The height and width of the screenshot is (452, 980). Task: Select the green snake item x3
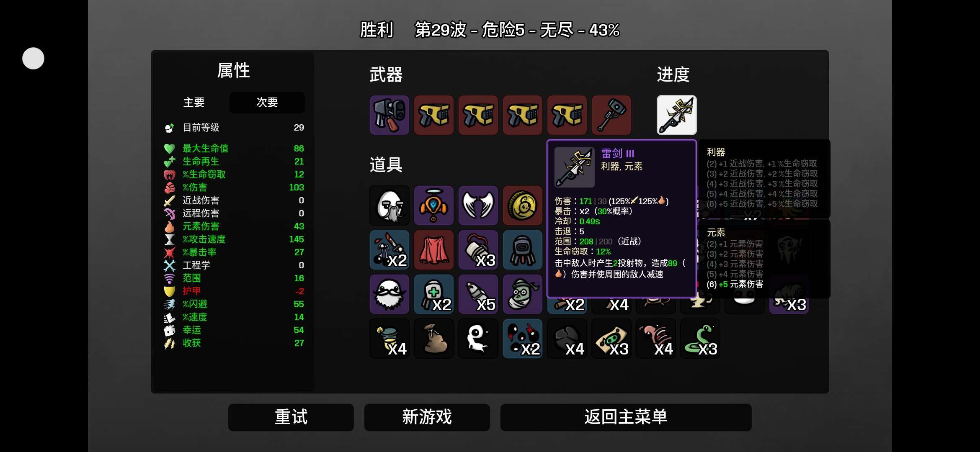[x=700, y=339]
